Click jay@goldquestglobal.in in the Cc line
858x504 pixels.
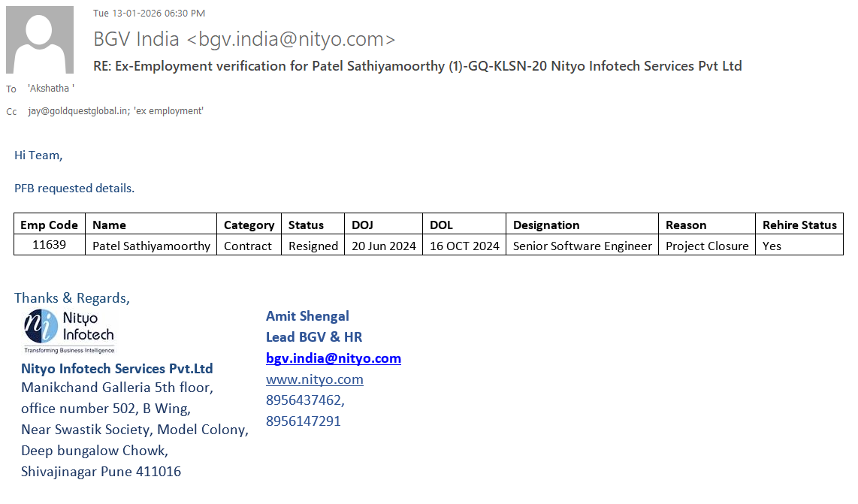[78, 111]
